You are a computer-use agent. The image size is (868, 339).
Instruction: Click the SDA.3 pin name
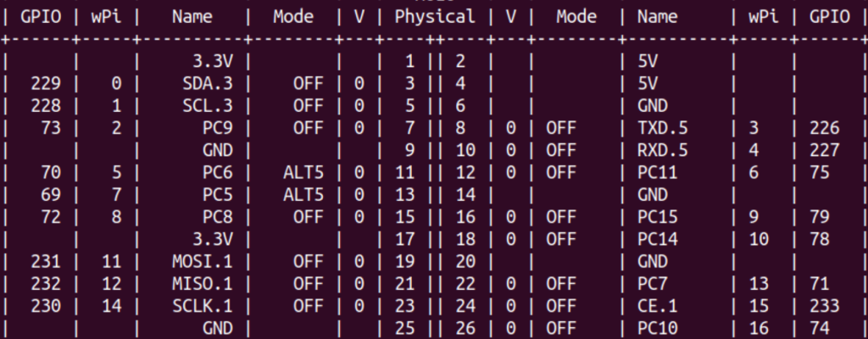point(208,84)
